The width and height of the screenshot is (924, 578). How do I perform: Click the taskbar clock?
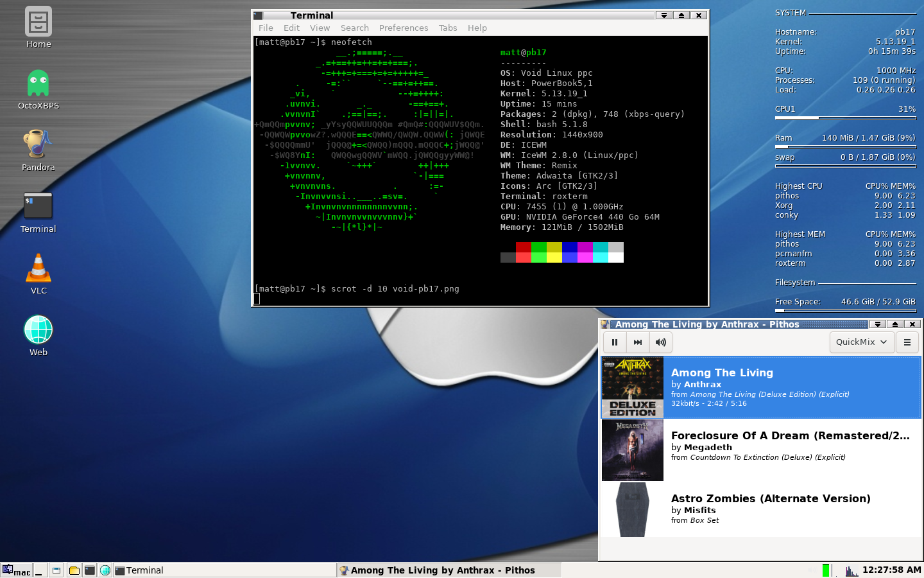coord(892,570)
